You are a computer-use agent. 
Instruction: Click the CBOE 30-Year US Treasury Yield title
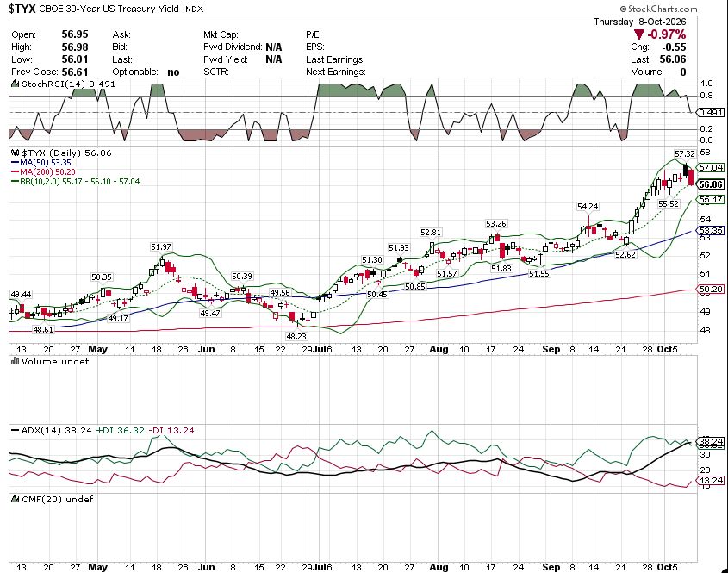pyautogui.click(x=109, y=9)
